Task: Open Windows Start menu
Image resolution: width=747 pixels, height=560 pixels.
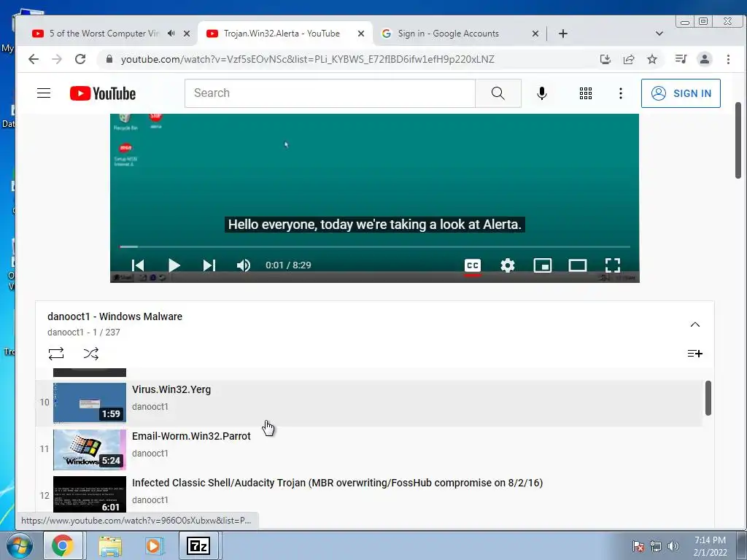Action: pos(19,545)
